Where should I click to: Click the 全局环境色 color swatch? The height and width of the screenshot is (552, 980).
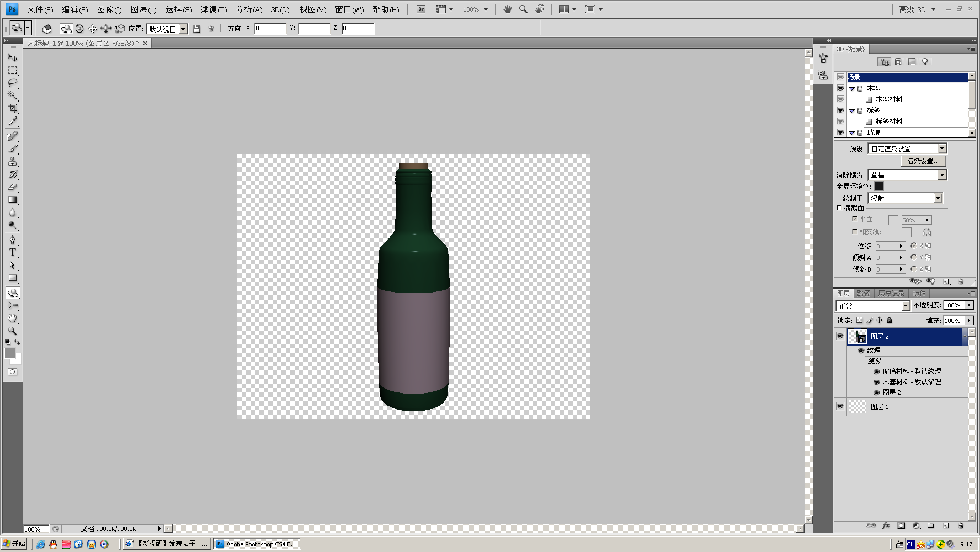pos(879,187)
